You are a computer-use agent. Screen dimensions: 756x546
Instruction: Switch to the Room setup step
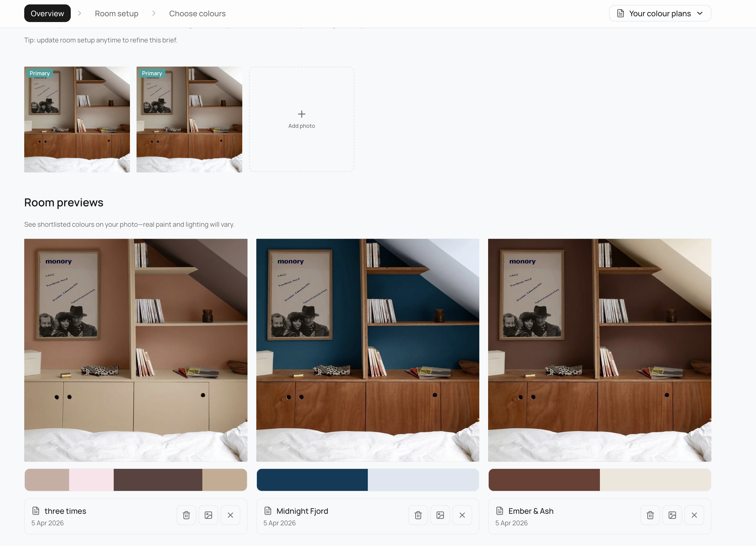click(x=116, y=13)
